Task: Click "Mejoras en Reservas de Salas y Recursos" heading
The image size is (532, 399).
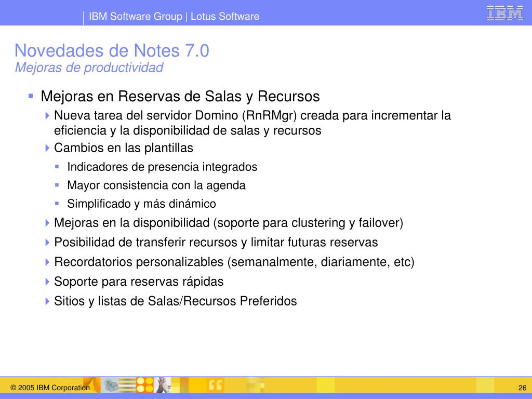Action: pyautogui.click(x=180, y=96)
